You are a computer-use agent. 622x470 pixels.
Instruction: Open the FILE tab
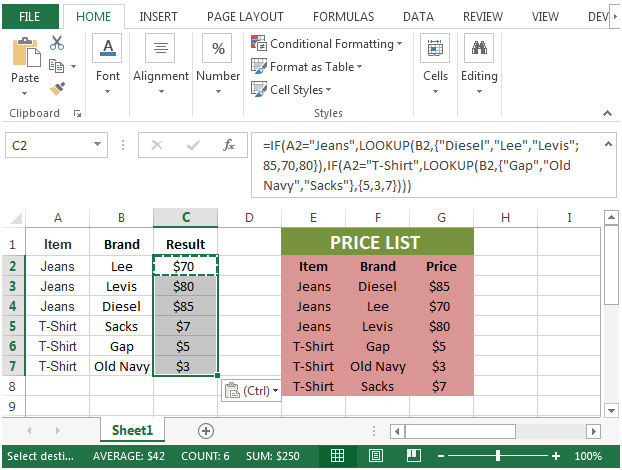point(30,17)
